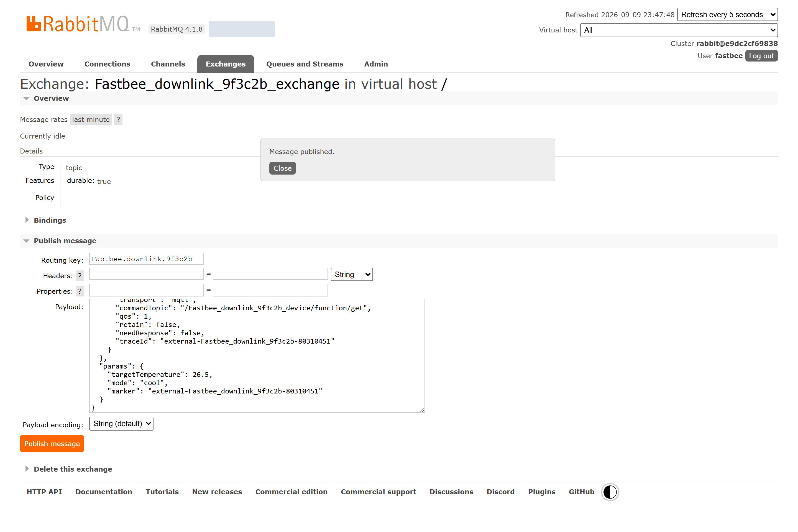This screenshot has height=532, width=798.
Task: Open the Documentation link
Action: click(x=104, y=492)
